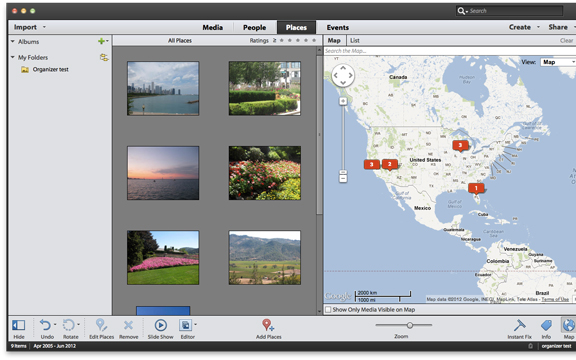Click the map zoom level slider handle

tap(343, 172)
